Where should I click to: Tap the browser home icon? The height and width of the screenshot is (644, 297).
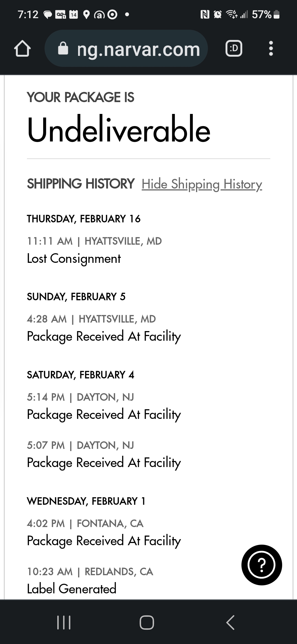point(22,49)
